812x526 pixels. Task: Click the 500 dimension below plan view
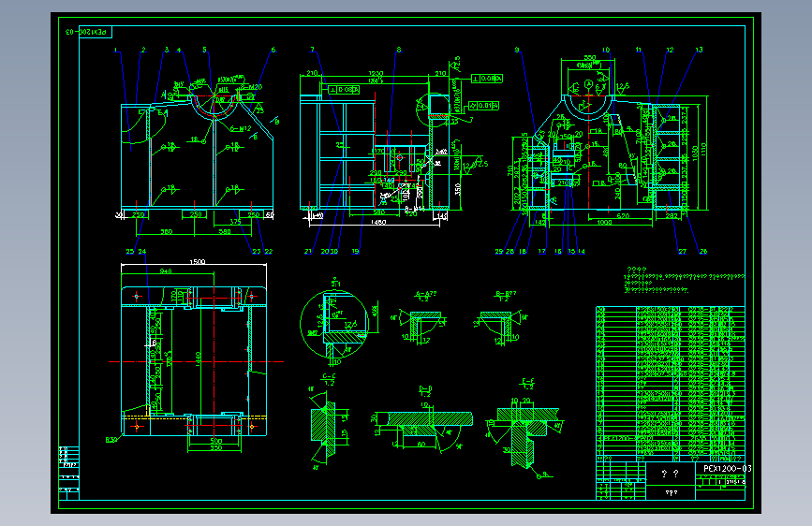click(216, 441)
